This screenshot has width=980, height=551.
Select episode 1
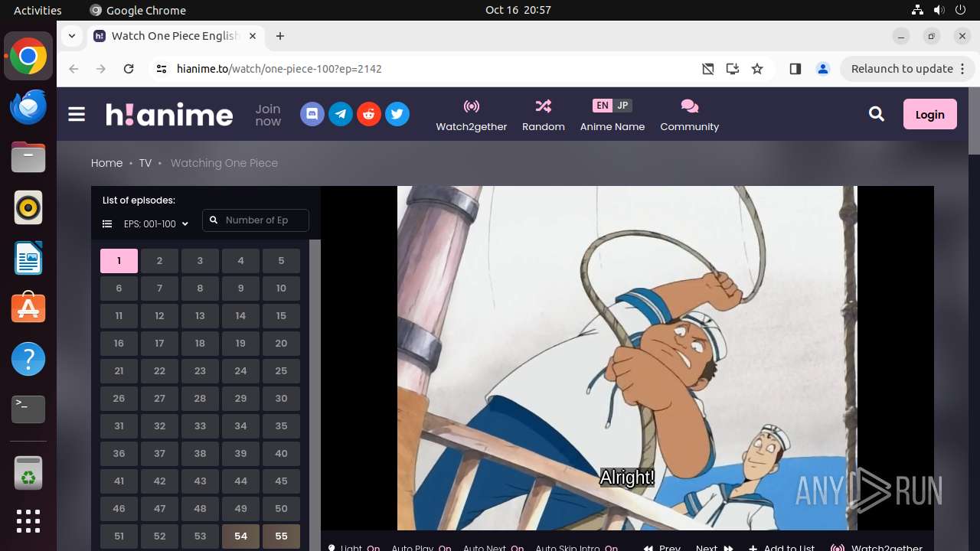[119, 261]
